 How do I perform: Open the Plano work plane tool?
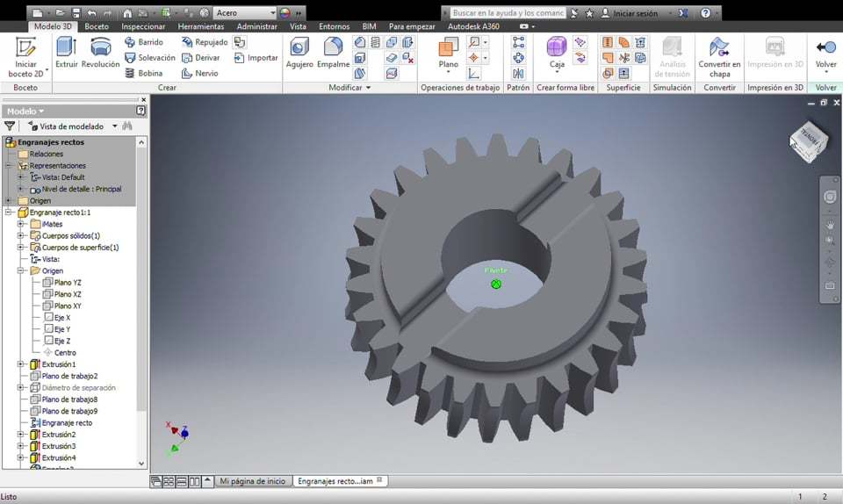(449, 54)
